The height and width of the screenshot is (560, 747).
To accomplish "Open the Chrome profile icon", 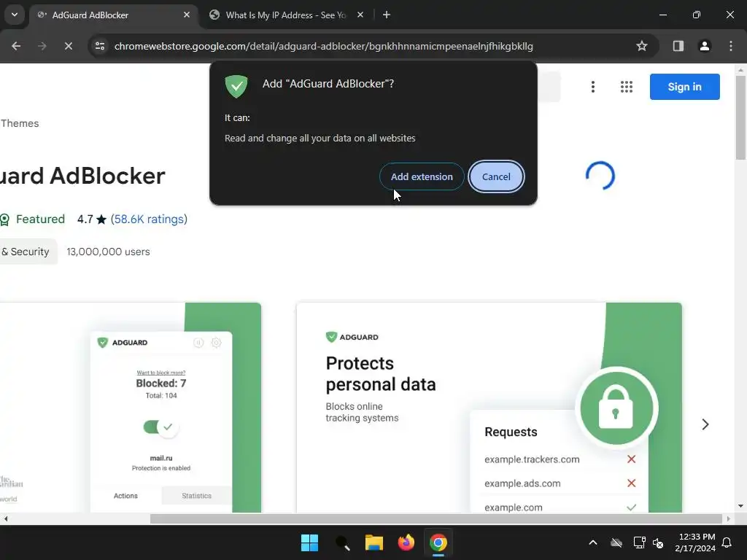I will pos(704,46).
